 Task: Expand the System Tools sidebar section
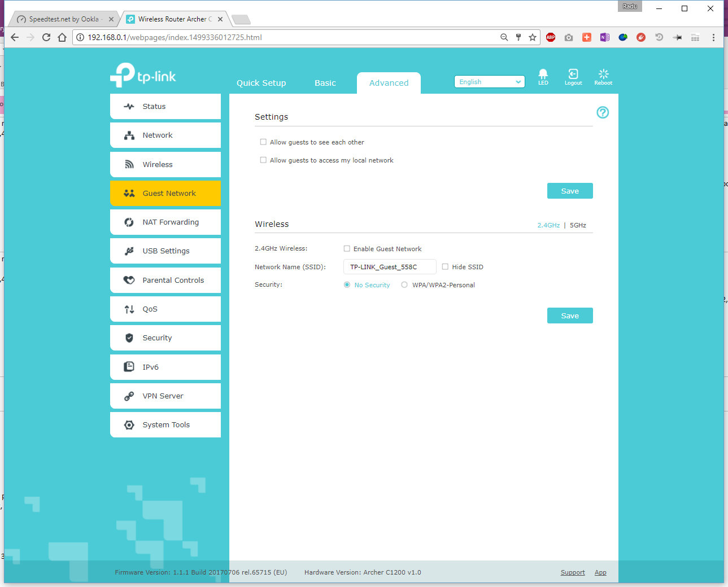(x=165, y=425)
